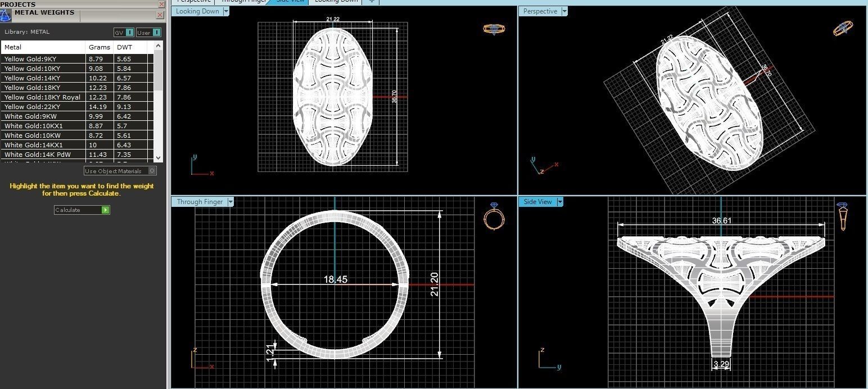Close the Projects panel
The width and height of the screenshot is (868, 389).
pos(161,4)
